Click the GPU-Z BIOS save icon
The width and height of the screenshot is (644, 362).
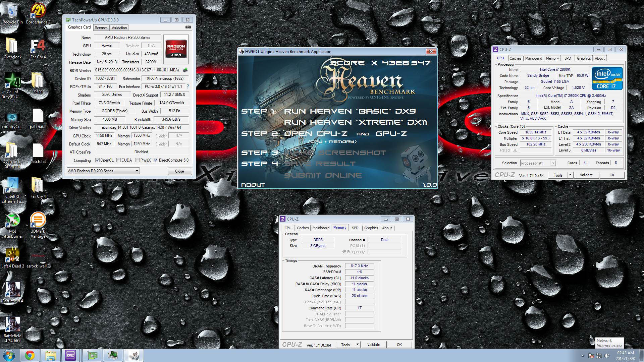[185, 70]
